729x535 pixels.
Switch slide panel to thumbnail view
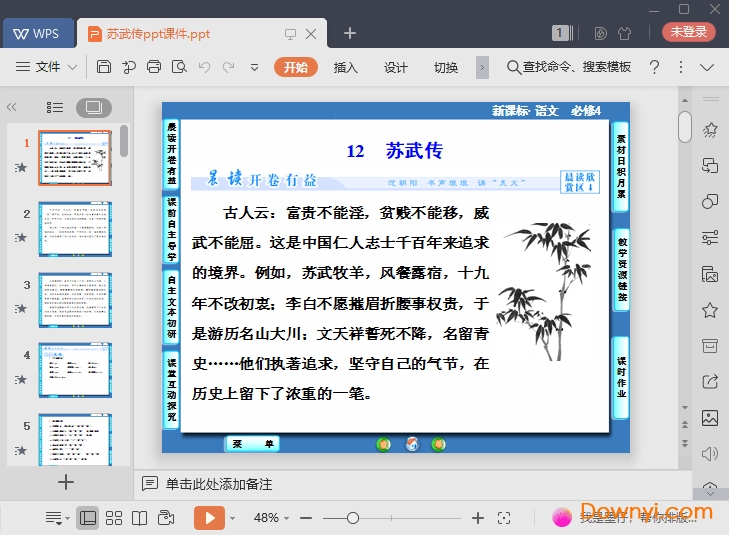[x=93, y=108]
